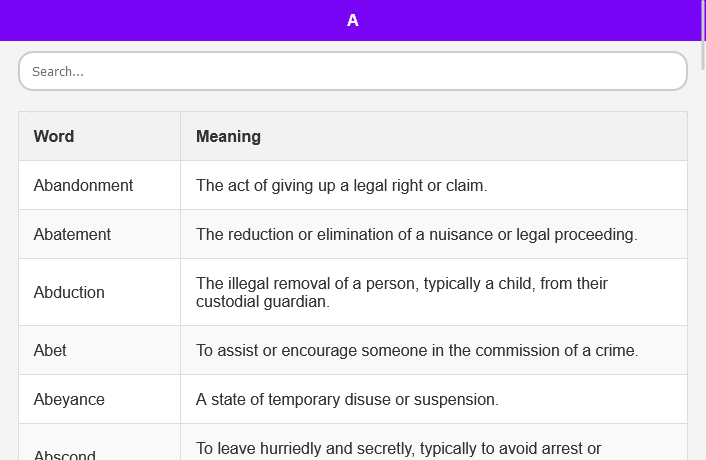The height and width of the screenshot is (460, 706).
Task: Select the word Abatement
Action: 72,235
